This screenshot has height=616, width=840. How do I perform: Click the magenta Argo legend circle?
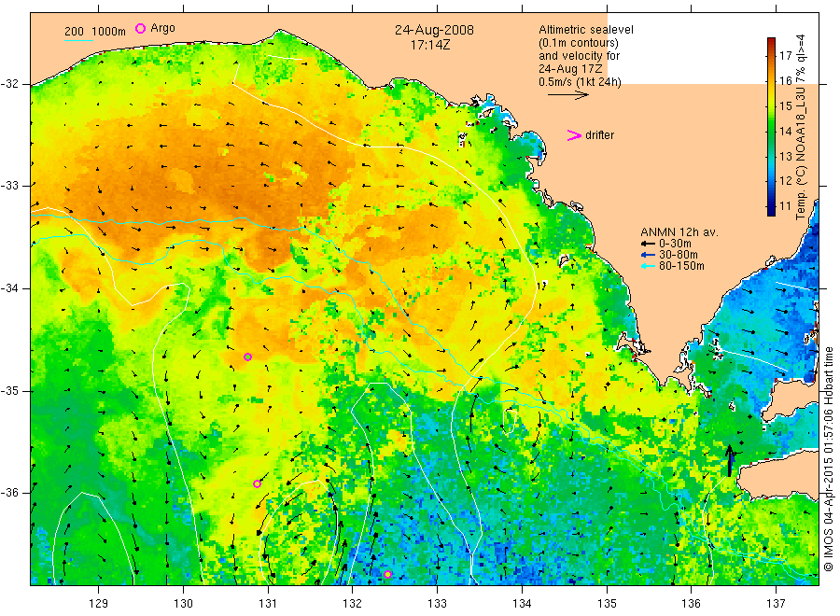(140, 28)
